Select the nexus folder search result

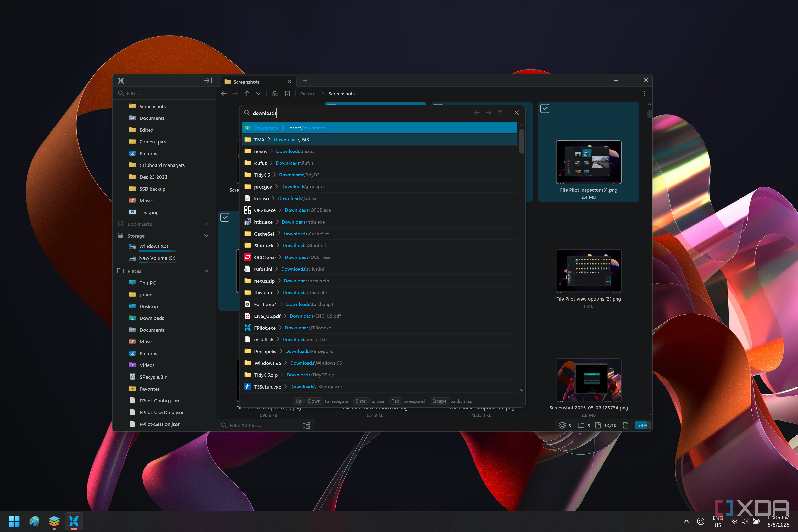coord(379,151)
